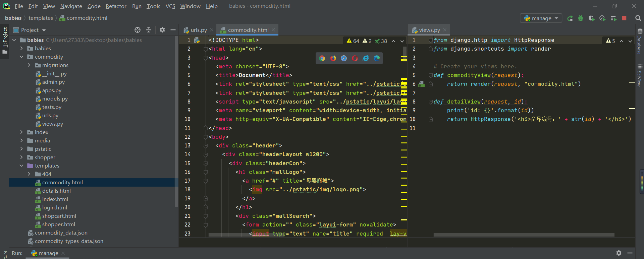Image resolution: width=644 pixels, height=259 pixels.
Task: Fold detailView function at line 8
Action: (x=431, y=102)
